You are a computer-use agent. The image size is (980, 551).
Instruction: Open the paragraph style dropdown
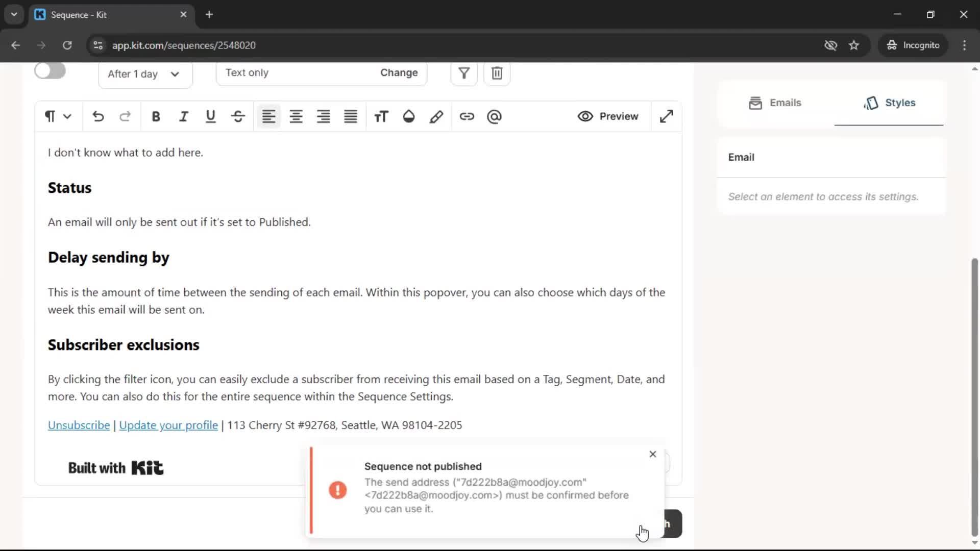(x=57, y=116)
